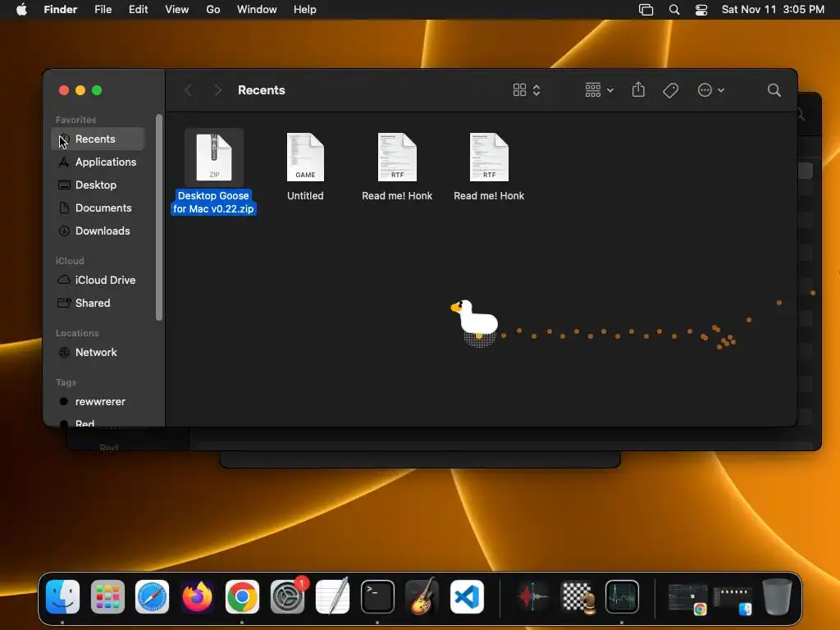Screen dimensions: 840x630
Task: Open Spotlight search in menu bar
Action: click(674, 10)
